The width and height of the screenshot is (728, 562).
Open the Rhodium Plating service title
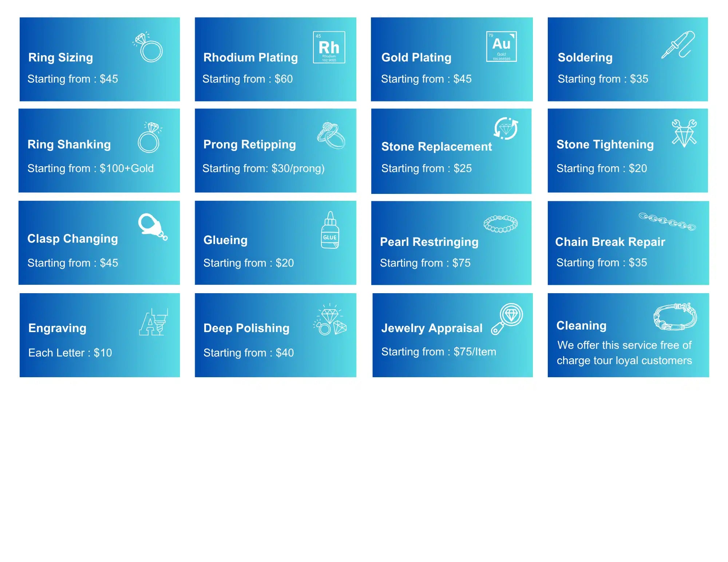click(250, 57)
